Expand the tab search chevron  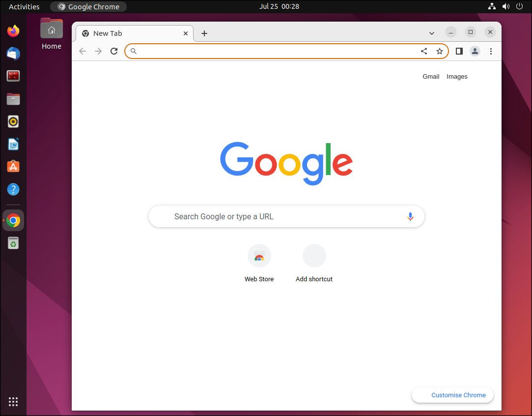432,33
